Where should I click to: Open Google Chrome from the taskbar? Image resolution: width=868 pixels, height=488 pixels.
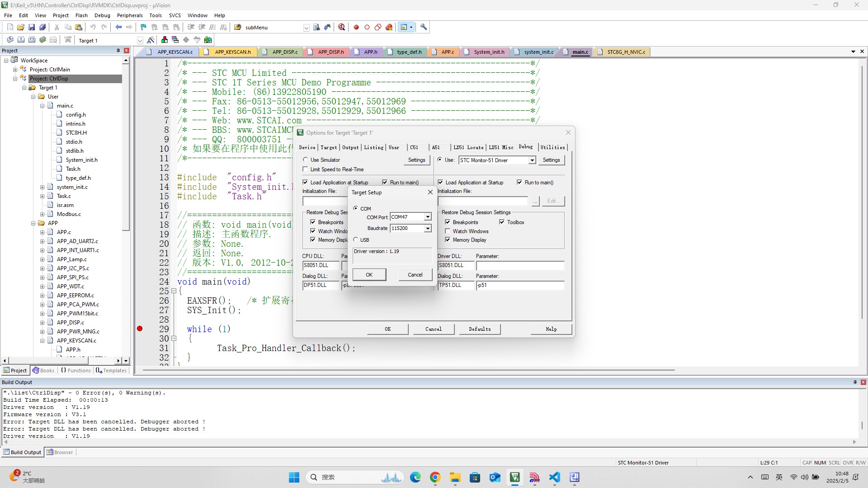point(435,477)
